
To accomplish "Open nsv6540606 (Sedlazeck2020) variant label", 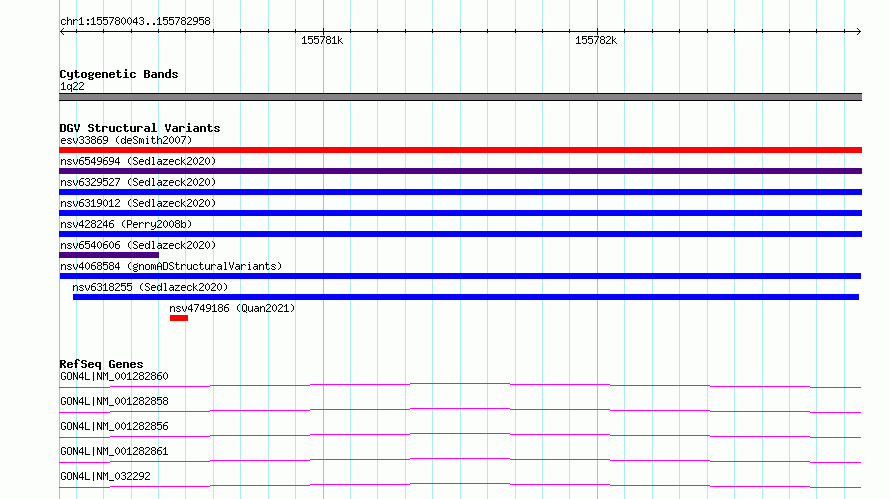I will [138, 245].
